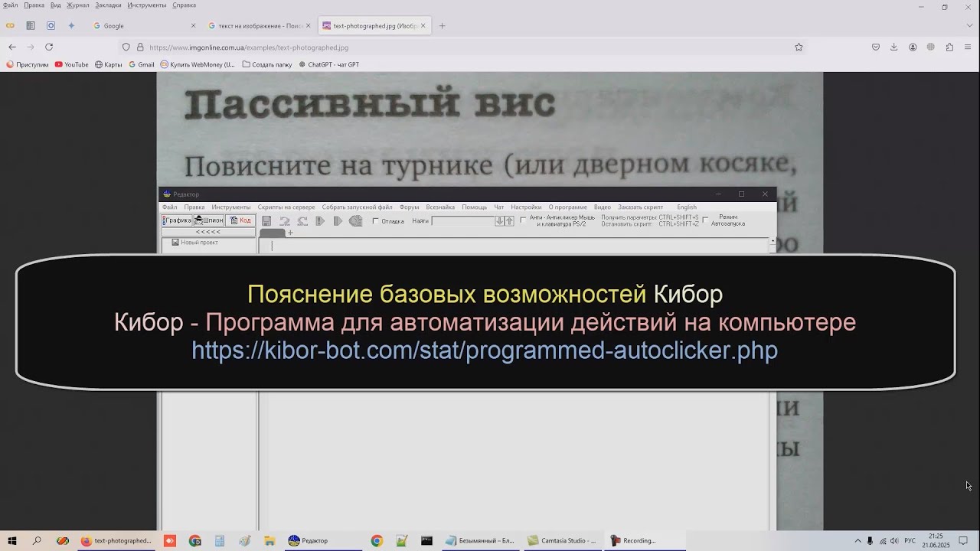Switch to текст на изображение tab
Screen dimensions: 980x551
260,25
